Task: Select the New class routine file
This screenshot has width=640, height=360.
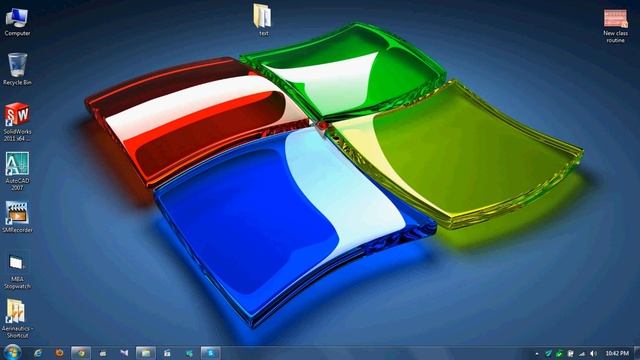Action: pyautogui.click(x=616, y=26)
